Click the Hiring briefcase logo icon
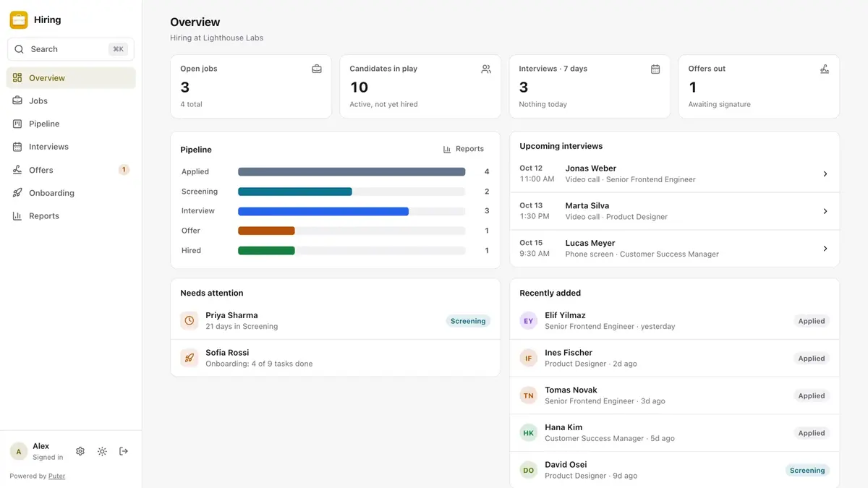 click(19, 20)
